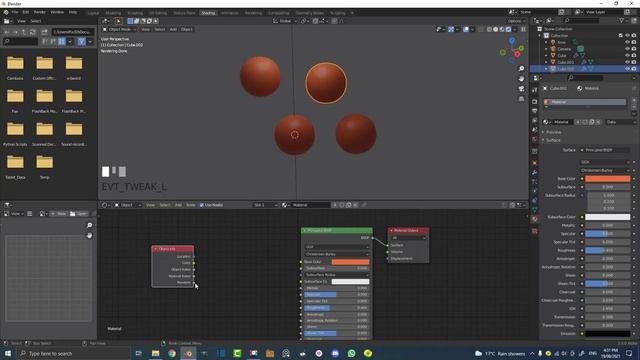The image size is (640, 360).
Task: Expand the Preview panel in material properties
Action: coord(552,132)
